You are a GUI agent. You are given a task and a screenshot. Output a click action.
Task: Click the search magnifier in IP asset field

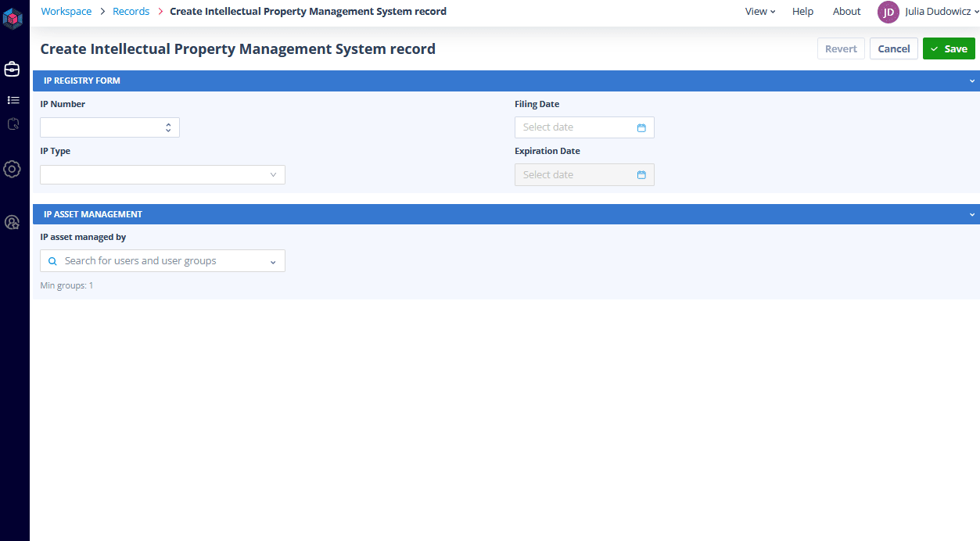pyautogui.click(x=53, y=261)
